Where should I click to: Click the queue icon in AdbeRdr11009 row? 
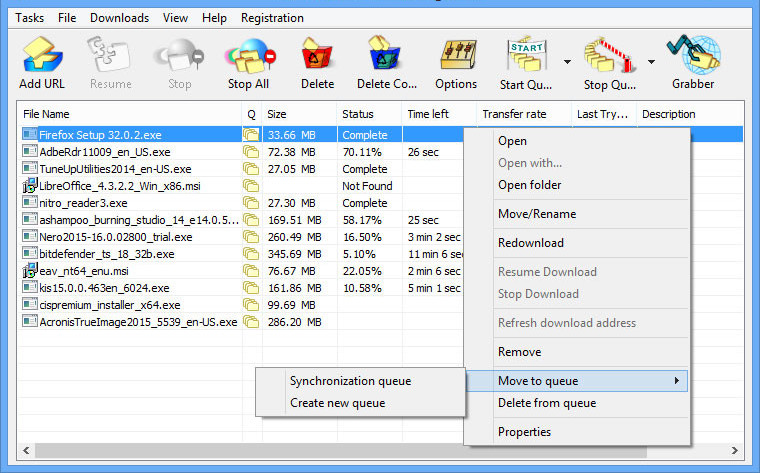(251, 152)
